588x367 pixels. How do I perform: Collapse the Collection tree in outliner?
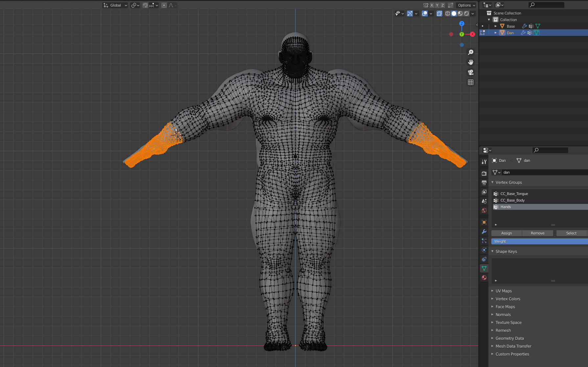[x=489, y=20]
